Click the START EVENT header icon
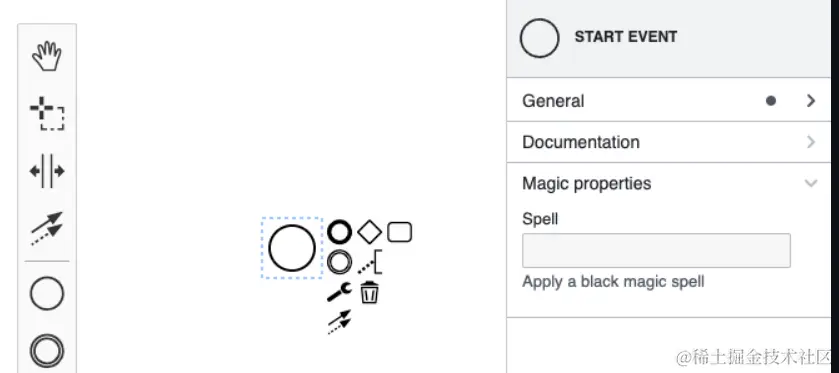This screenshot has width=839, height=373. pos(539,38)
